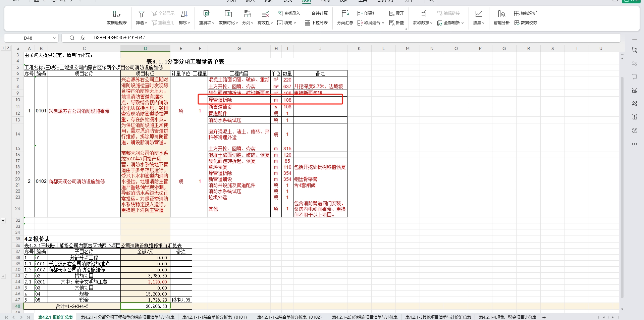Click the 有效性 validation icon
This screenshot has width=644, height=320.
point(265,14)
